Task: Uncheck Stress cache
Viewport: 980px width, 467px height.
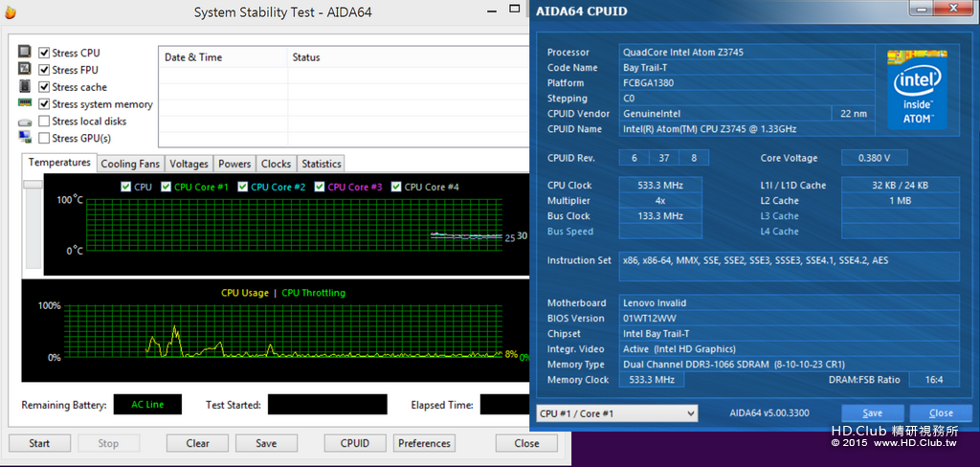Action: click(x=44, y=87)
